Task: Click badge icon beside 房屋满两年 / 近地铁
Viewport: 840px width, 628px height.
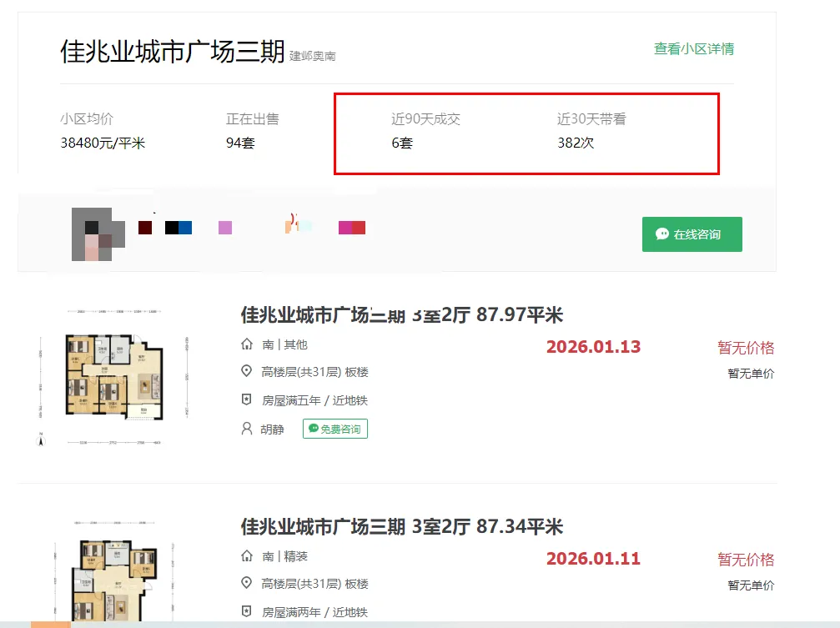Action: coord(246,610)
